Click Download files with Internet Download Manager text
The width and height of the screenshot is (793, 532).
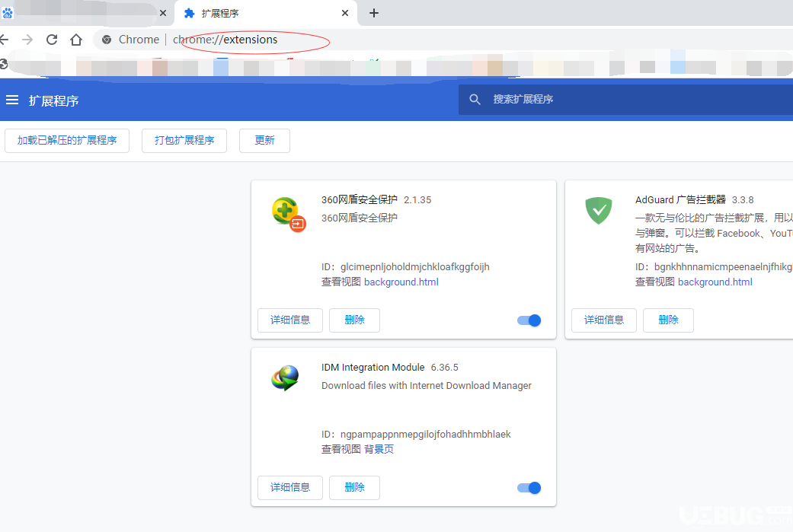point(427,385)
